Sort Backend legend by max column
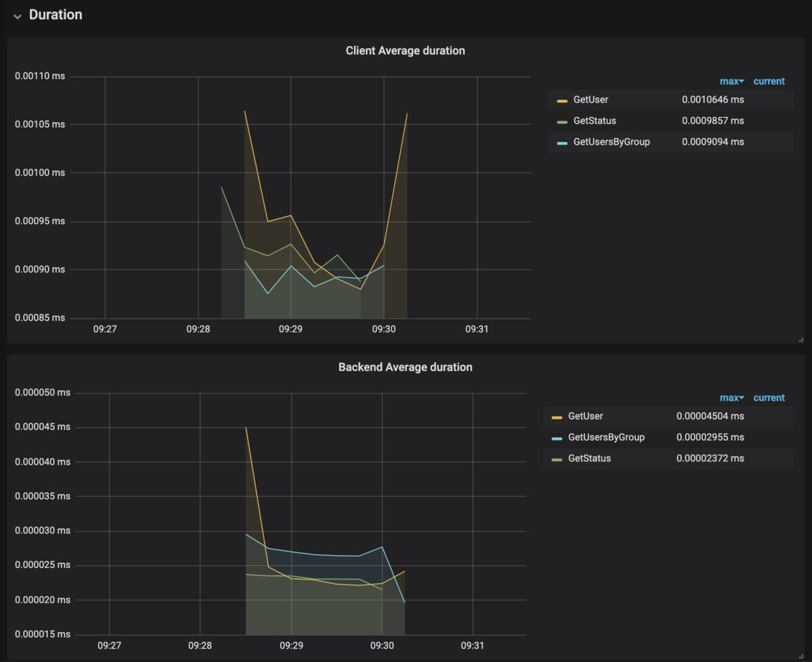The height and width of the screenshot is (662, 812). (731, 398)
